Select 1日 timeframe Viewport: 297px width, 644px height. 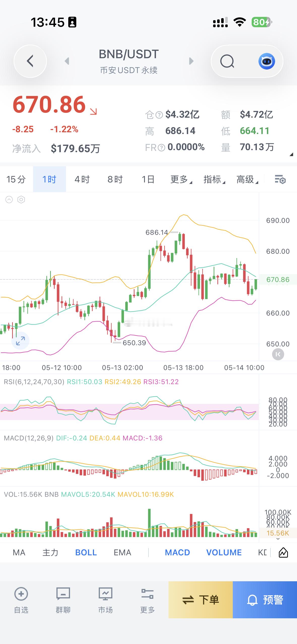(148, 179)
